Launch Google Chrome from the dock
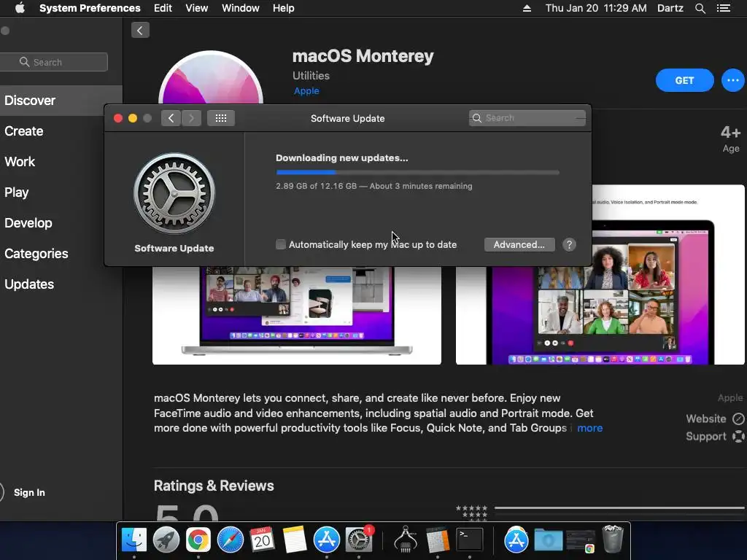747x560 pixels. (198, 540)
